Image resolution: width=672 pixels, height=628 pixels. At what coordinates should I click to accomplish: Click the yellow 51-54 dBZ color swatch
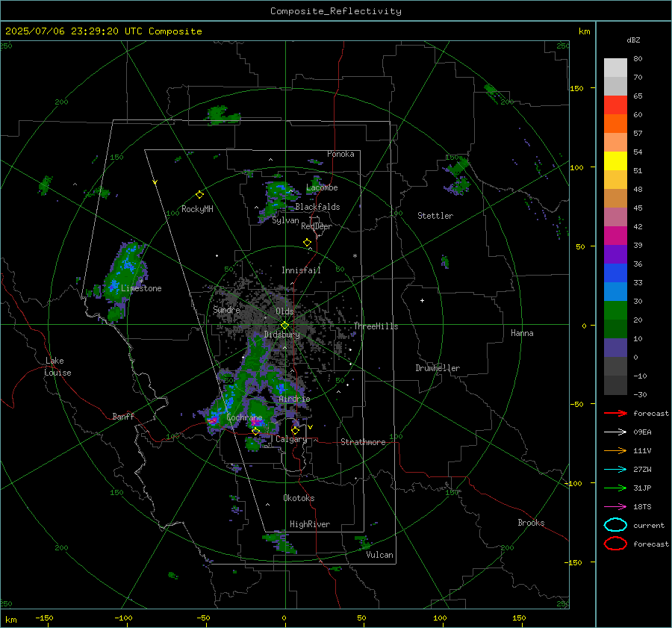[x=615, y=161]
